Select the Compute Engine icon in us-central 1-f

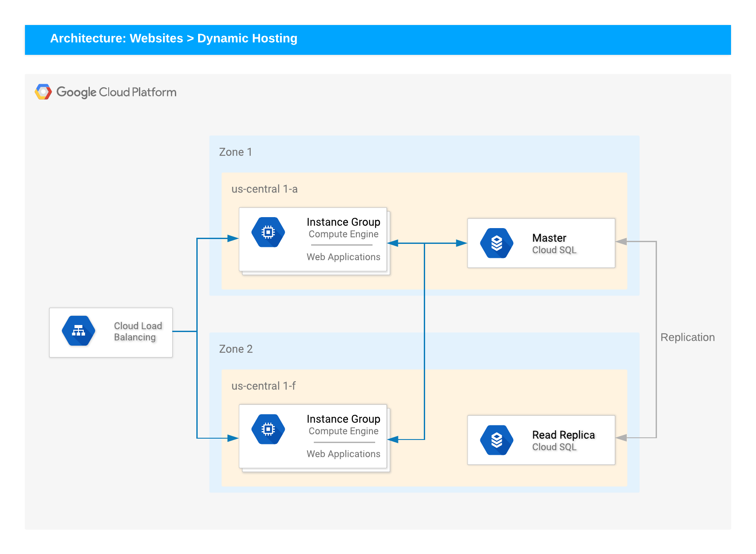(x=268, y=429)
